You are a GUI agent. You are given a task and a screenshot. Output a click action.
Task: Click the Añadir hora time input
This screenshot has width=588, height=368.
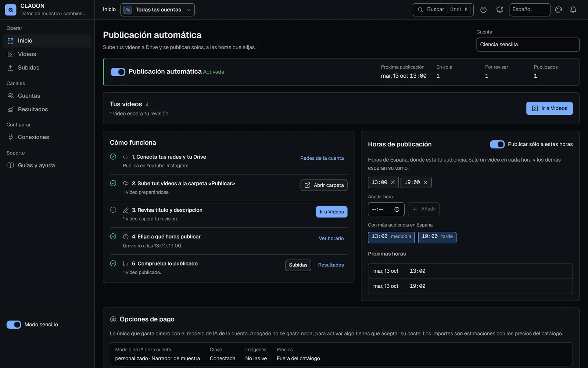click(386, 209)
